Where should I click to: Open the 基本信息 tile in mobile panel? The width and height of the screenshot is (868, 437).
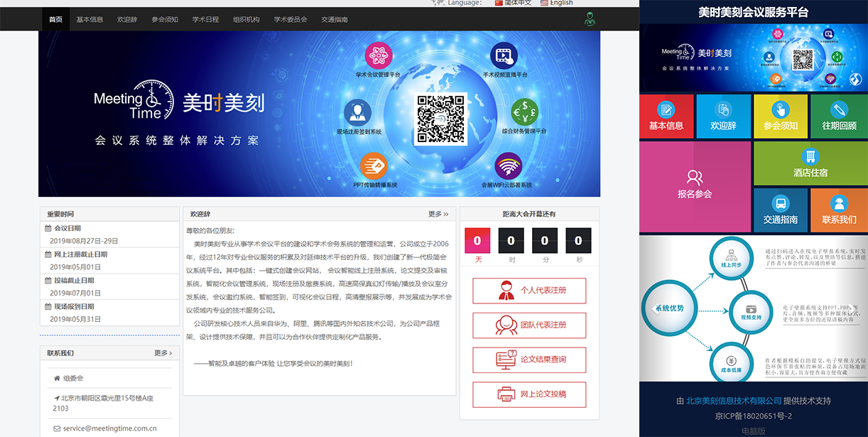(x=666, y=117)
